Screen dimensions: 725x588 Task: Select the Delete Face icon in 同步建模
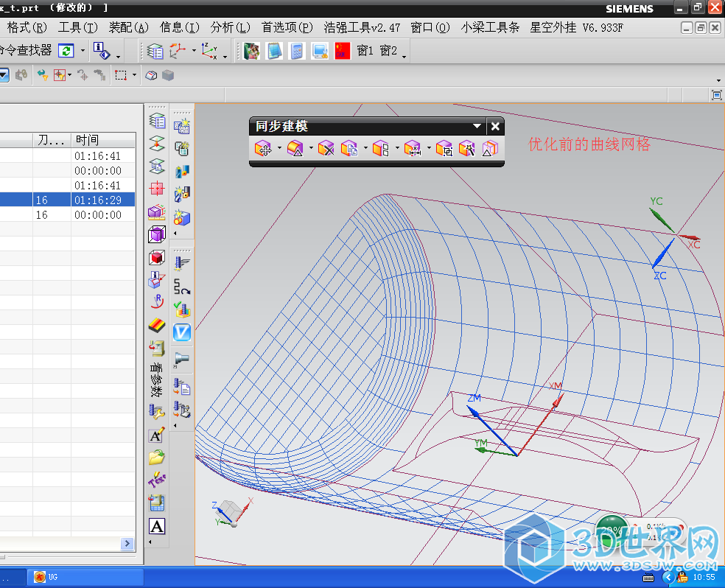326,149
